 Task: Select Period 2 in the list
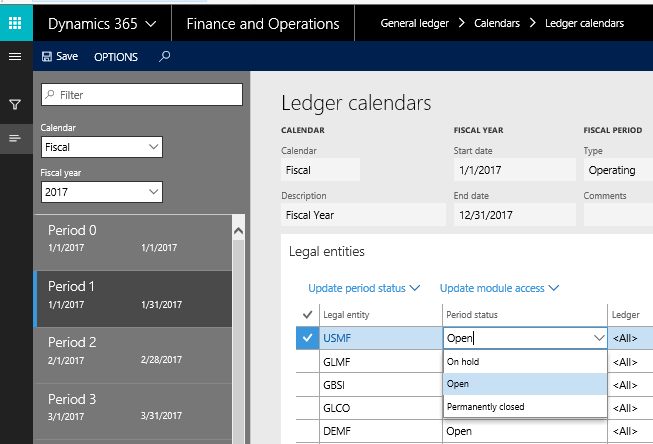click(133, 355)
